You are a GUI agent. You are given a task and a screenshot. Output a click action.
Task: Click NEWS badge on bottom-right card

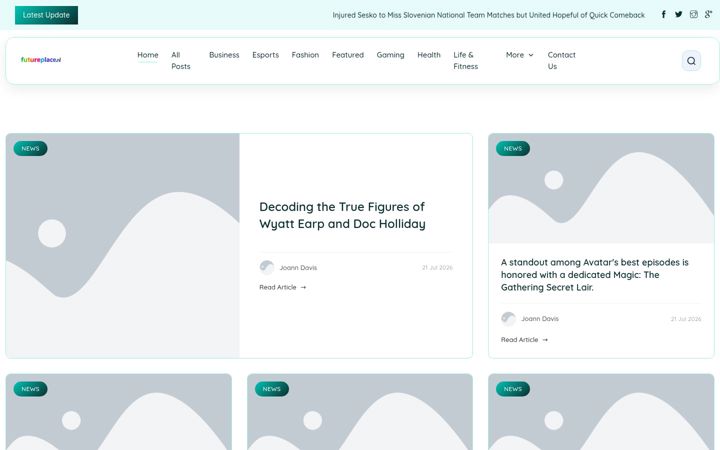513,389
